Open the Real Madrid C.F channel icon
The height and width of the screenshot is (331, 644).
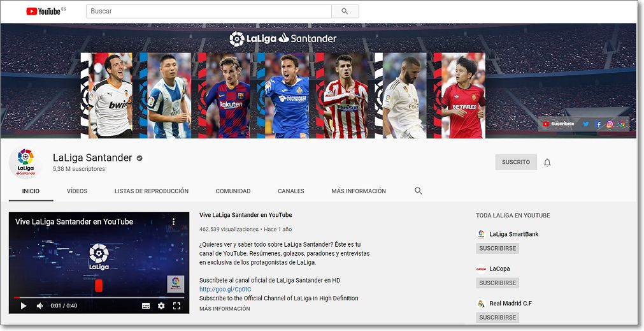(x=481, y=304)
